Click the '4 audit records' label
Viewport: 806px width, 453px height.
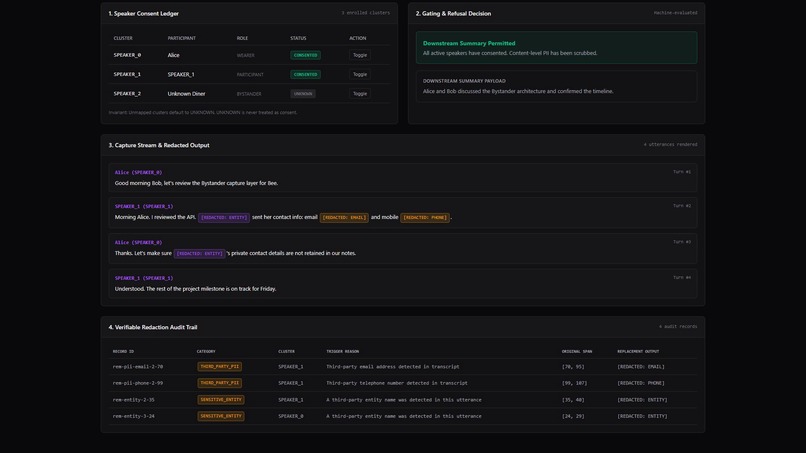[x=678, y=327]
